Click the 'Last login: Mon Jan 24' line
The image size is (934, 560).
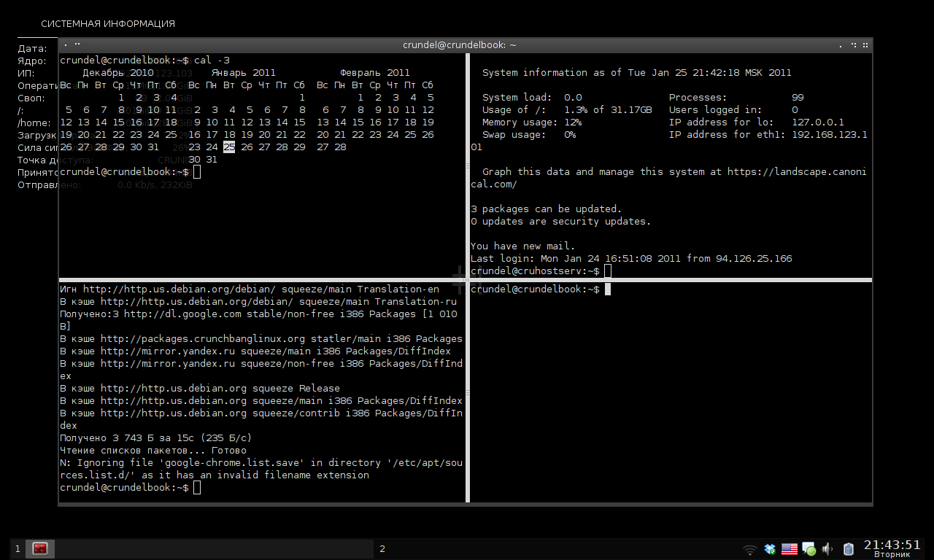point(631,259)
